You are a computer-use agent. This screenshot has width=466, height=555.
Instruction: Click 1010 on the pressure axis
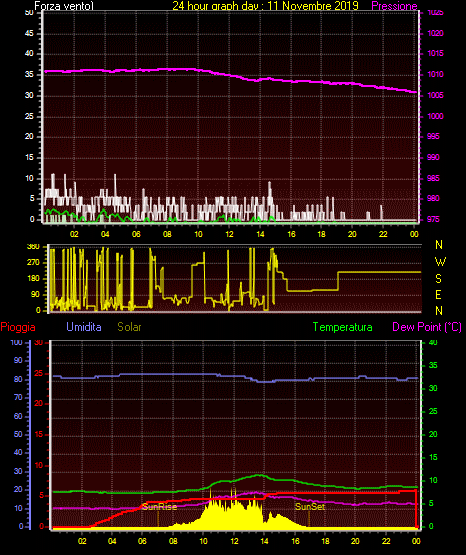pos(435,74)
